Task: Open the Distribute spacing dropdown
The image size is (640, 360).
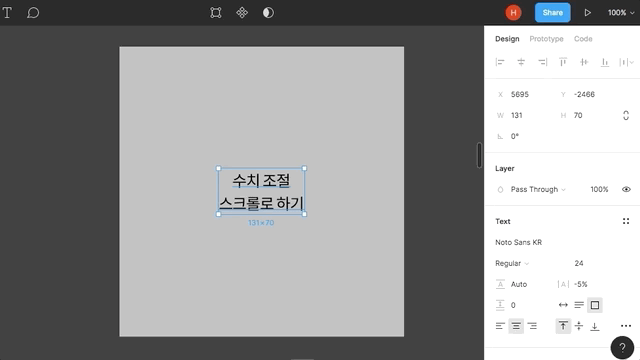Action: pyautogui.click(x=627, y=62)
